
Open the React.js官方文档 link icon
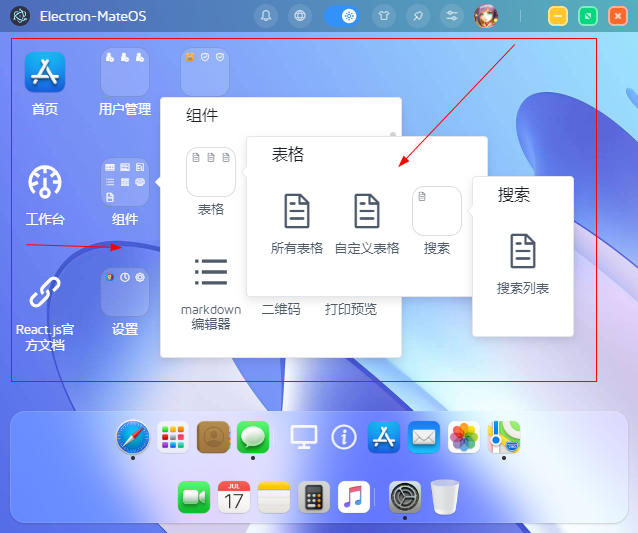click(45, 292)
